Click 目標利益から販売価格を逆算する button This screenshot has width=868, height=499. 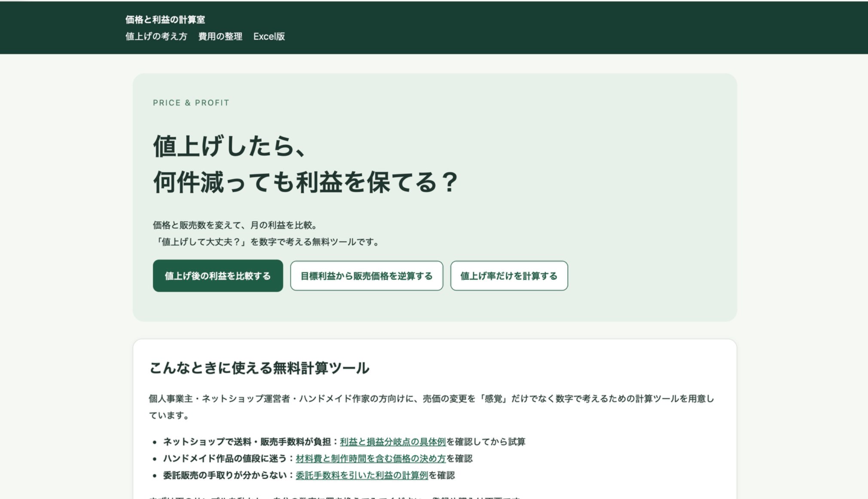point(367,276)
